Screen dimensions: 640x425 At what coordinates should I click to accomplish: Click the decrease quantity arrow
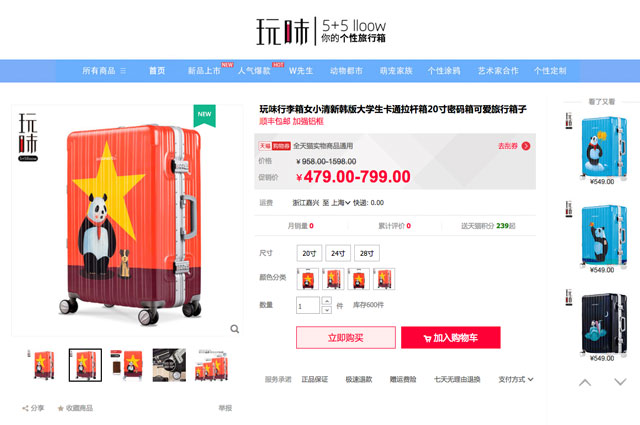327,310
